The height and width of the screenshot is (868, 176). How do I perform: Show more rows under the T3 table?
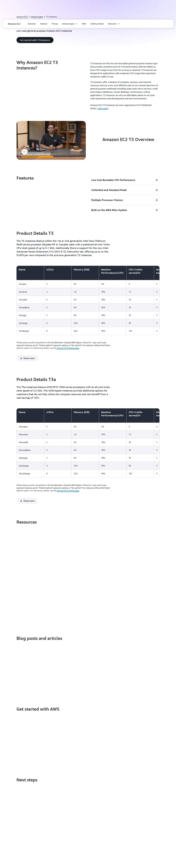[x=27, y=358]
